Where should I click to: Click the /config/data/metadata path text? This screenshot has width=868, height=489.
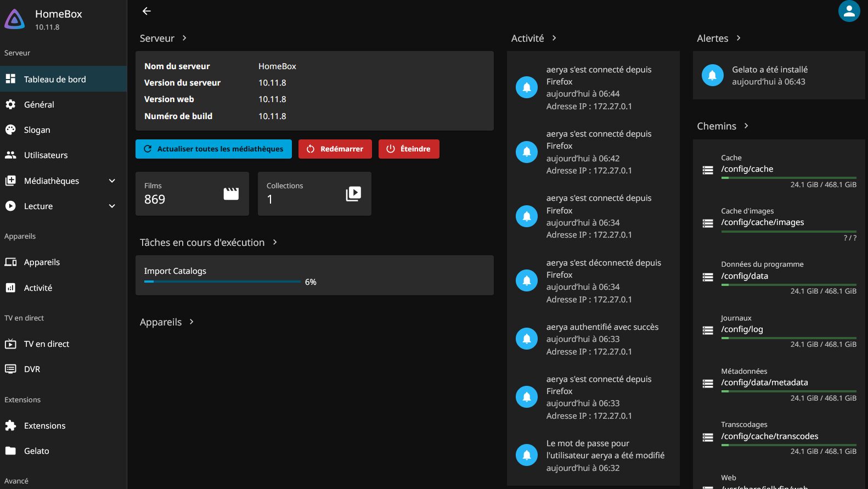764,382
